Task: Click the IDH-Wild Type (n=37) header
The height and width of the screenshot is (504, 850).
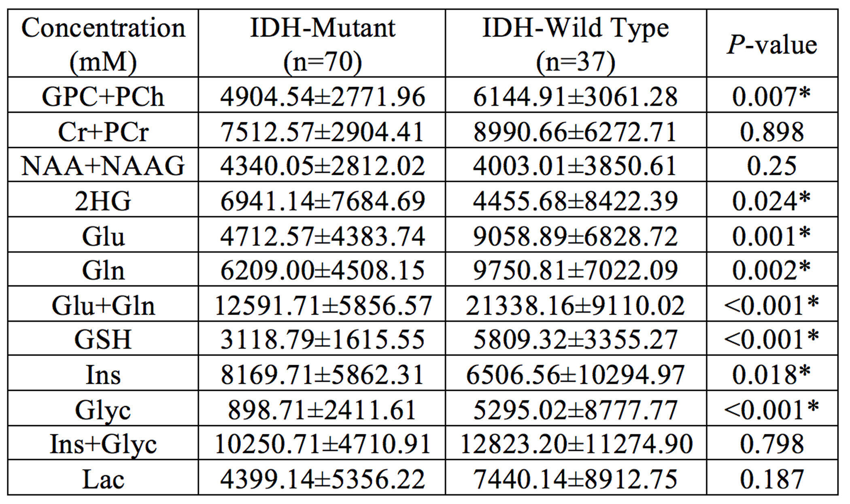Action: 576,44
